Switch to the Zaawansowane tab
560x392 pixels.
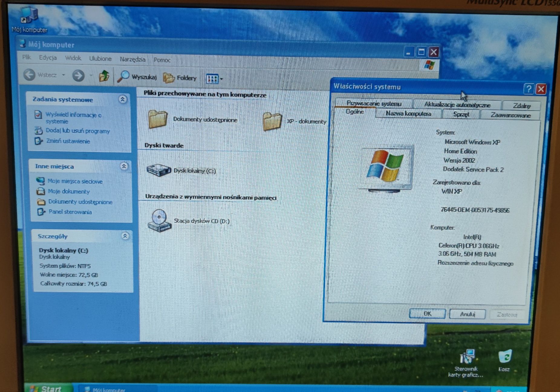pos(510,115)
